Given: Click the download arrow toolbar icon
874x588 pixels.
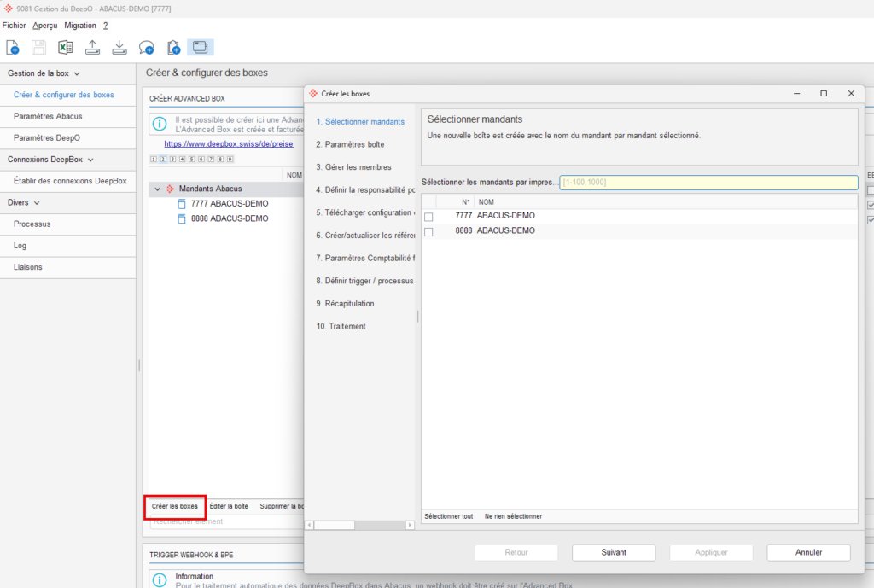Looking at the screenshot, I should pos(119,48).
